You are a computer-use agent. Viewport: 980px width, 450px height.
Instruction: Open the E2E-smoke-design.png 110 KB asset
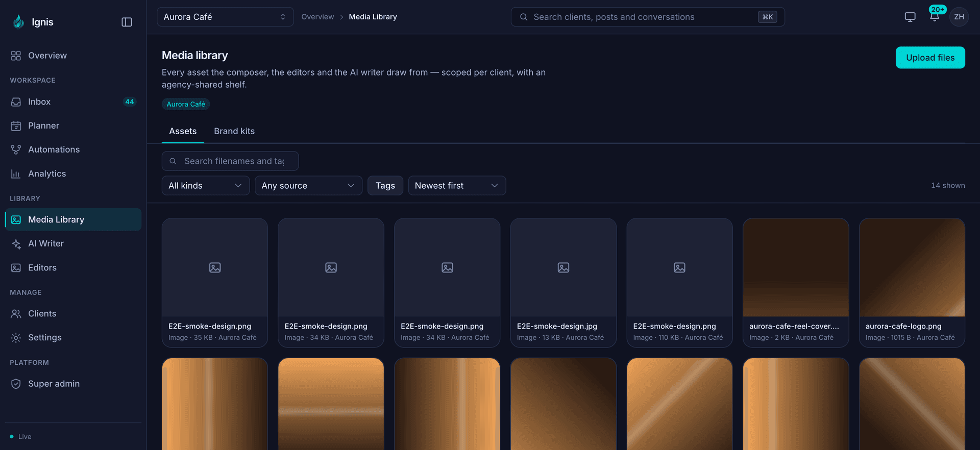point(679,283)
